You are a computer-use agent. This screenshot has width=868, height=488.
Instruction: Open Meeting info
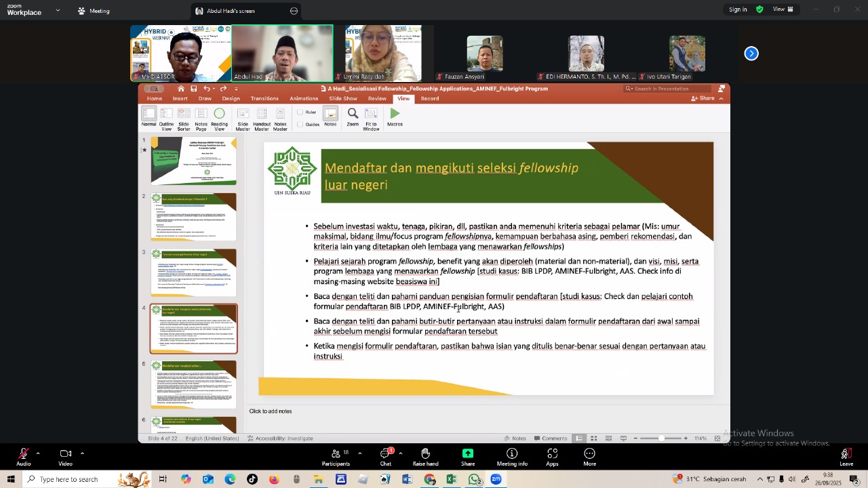pyautogui.click(x=512, y=454)
